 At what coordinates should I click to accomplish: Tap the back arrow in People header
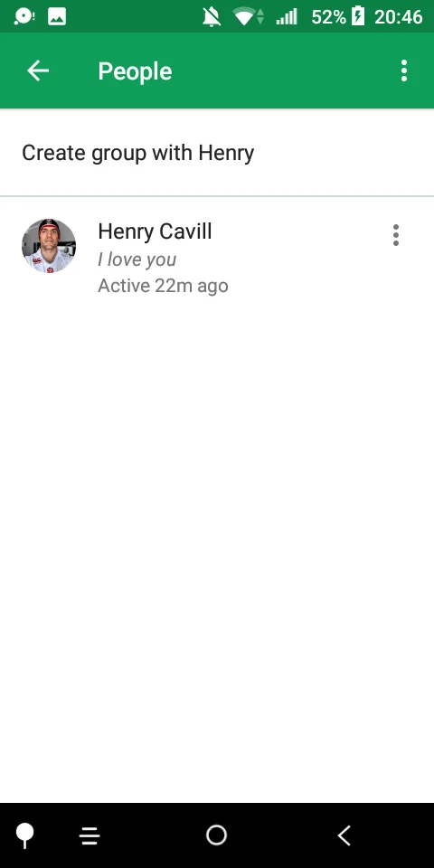38,71
